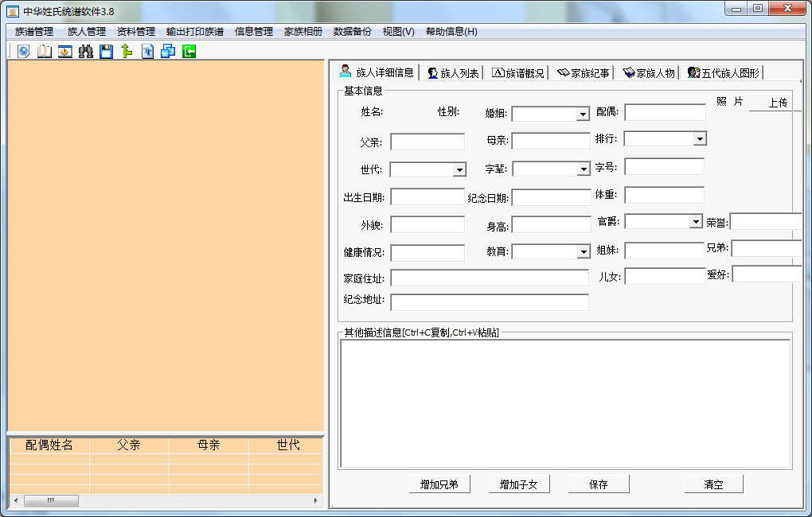The height and width of the screenshot is (517, 812).
Task: Click the window-with-gear toolbar icon
Action: 64,51
